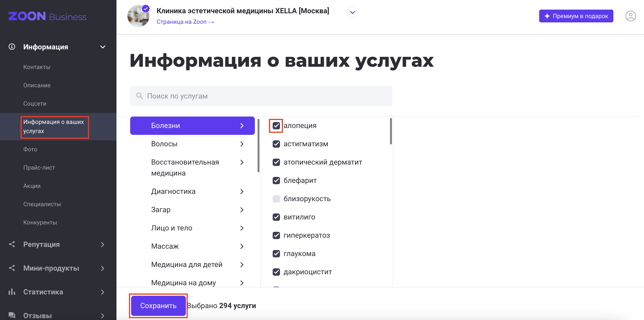Viewport: 644px width, 320px height.
Task: Click the ZOON Business logo
Action: 48,16
